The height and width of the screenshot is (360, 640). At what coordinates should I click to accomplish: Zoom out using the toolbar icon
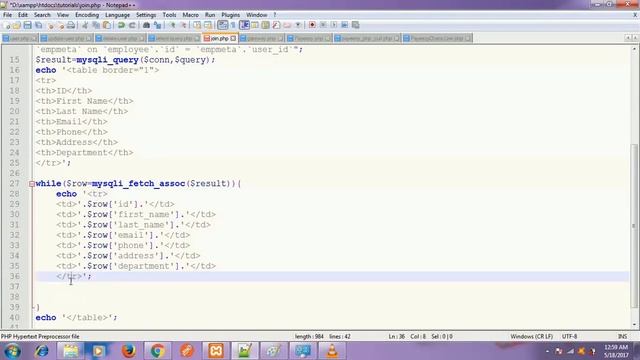pyautogui.click(x=183, y=25)
